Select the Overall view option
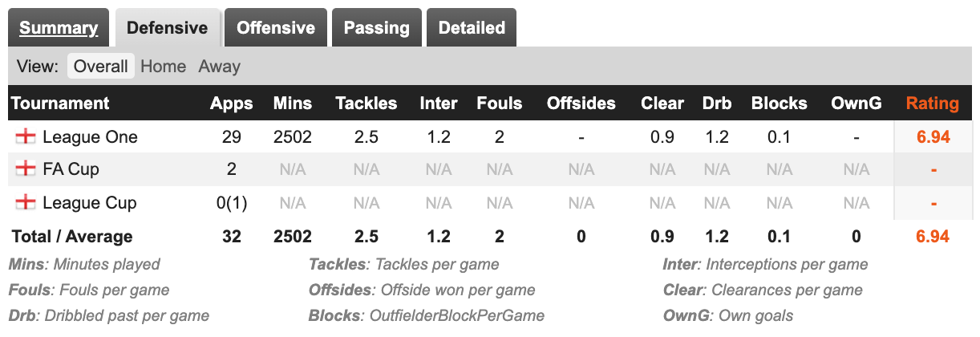This screenshot has width=980, height=337. tap(101, 67)
